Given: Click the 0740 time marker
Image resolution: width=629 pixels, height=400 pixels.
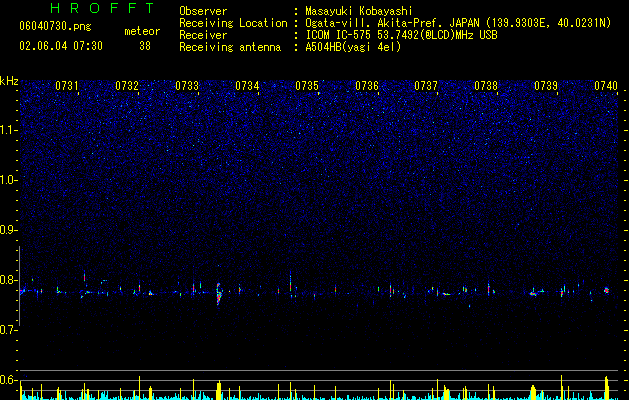Looking at the screenshot, I should pos(606,86).
